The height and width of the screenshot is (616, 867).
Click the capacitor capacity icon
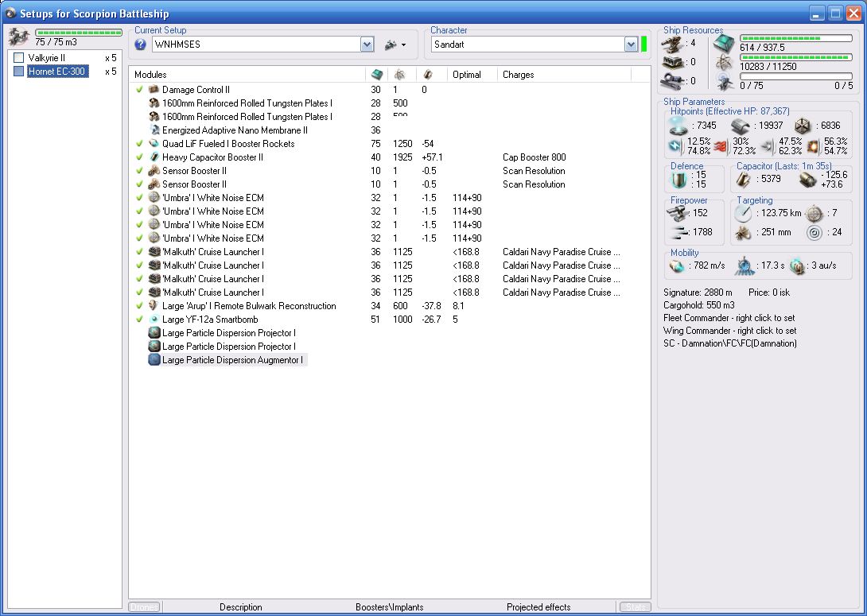coord(745,180)
